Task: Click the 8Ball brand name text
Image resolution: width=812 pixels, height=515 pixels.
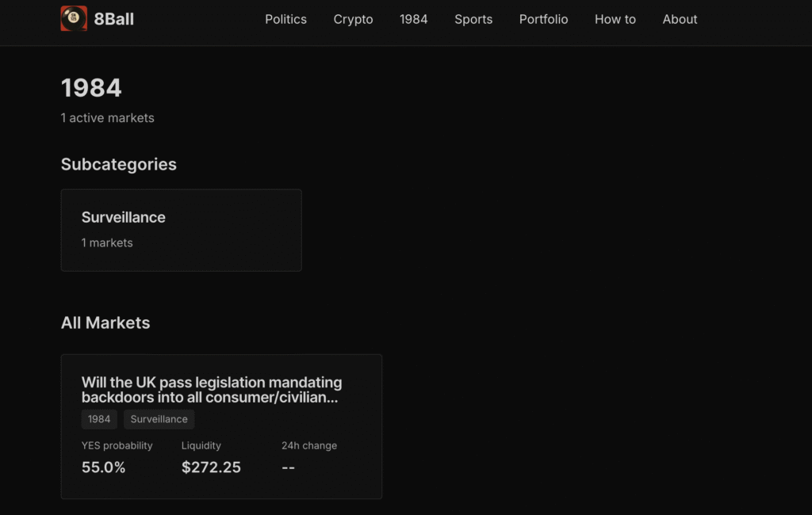Action: 113,19
